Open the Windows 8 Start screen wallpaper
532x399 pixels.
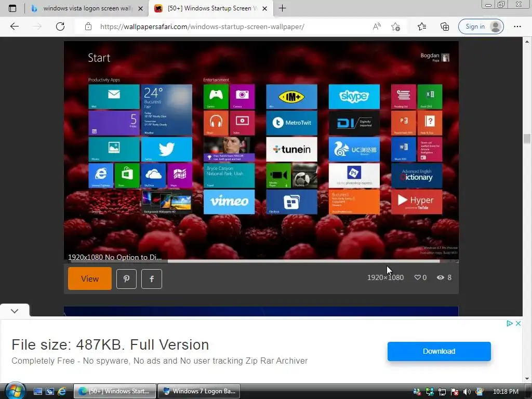coord(261,152)
